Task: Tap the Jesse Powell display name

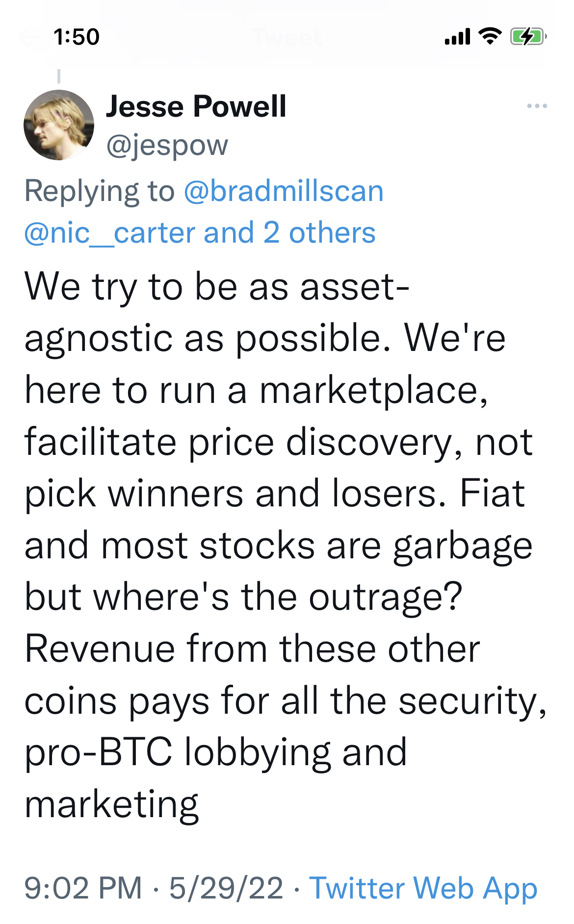Action: click(196, 106)
